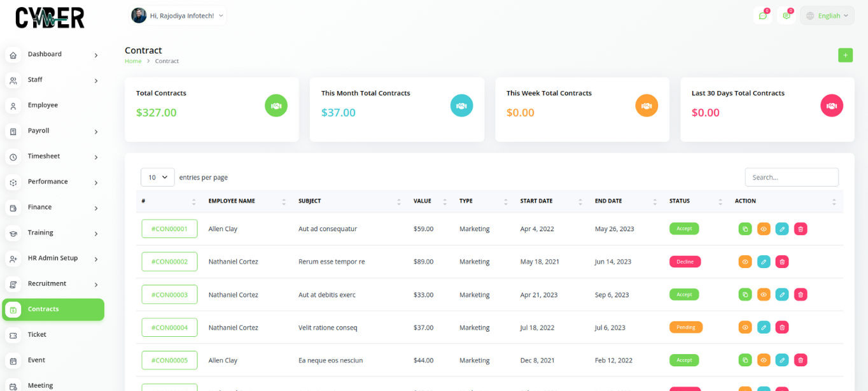
Task: Click the delete icon for contract #CON00005
Action: click(801, 360)
